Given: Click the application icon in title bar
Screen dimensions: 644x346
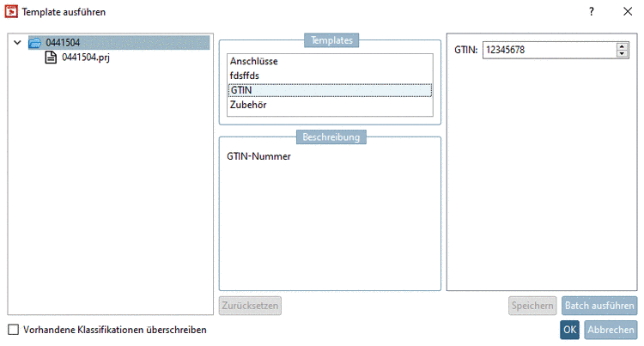Looking at the screenshot, I should tap(12, 12).
